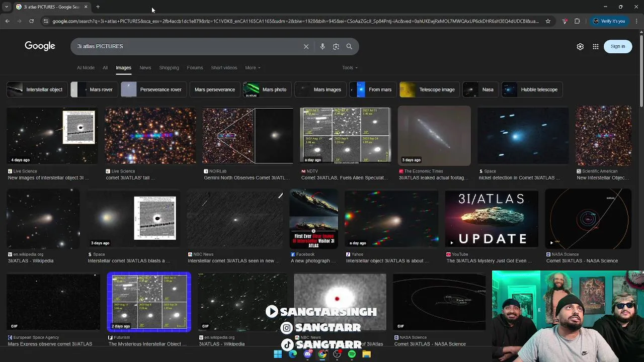Open the NDTV six-panel comet image
The width and height of the screenshot is (644, 362).
click(345, 136)
